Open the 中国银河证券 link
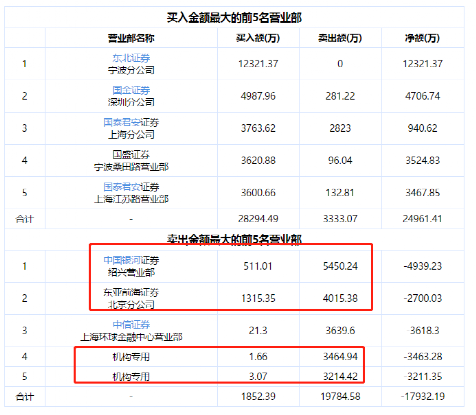Image resolution: width=476 pixels, height=415 pixels. coord(131,260)
